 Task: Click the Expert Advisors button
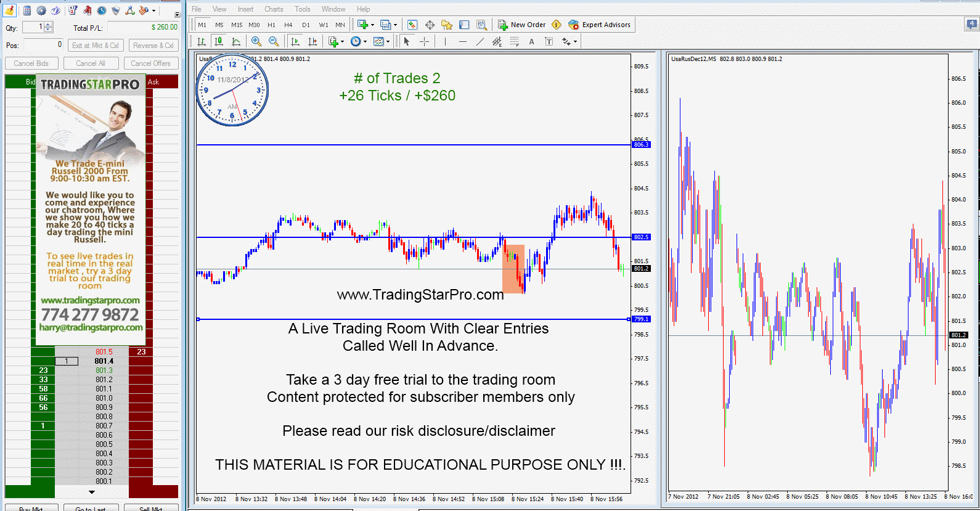point(600,25)
